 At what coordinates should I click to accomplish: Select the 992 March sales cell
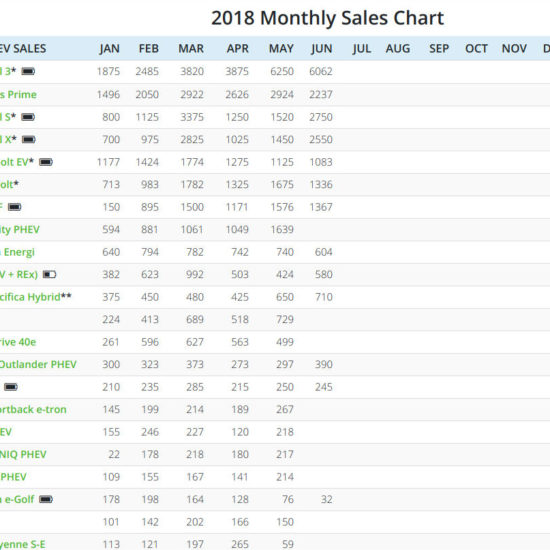tap(195, 274)
